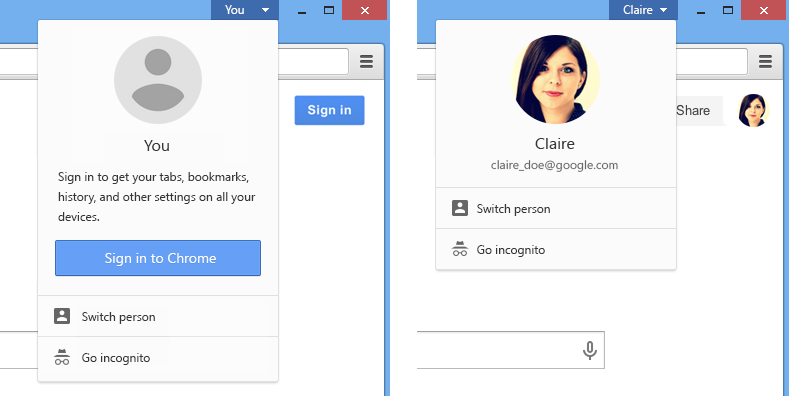This screenshot has width=789, height=396.
Task: Click the Share button on the page
Action: [x=699, y=110]
